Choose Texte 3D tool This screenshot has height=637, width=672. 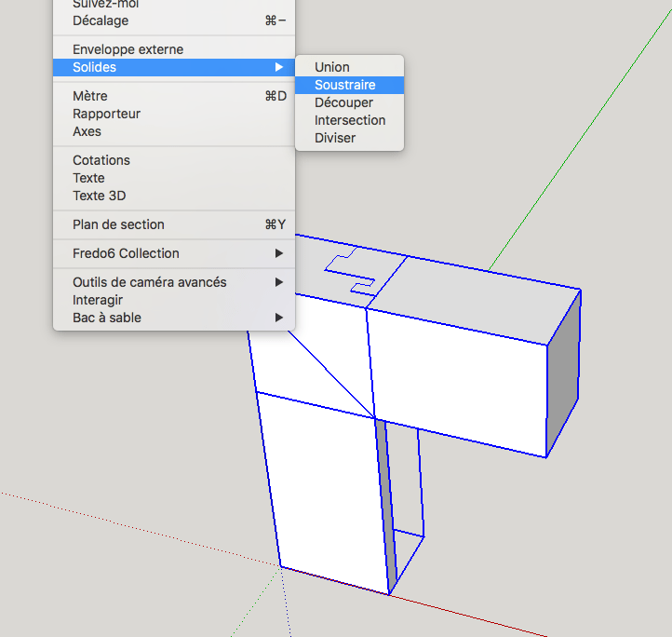coord(174,196)
